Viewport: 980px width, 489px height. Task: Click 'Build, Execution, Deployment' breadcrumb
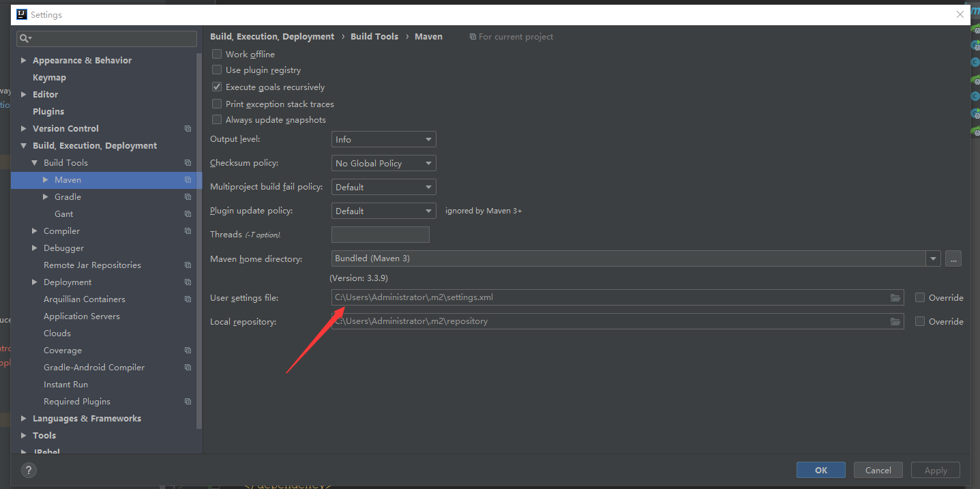click(x=272, y=37)
